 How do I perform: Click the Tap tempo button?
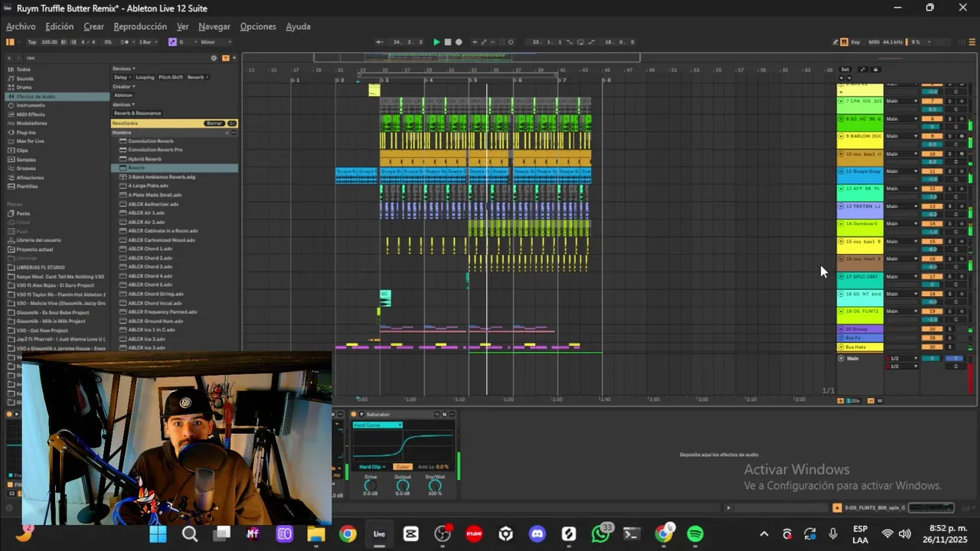click(31, 42)
